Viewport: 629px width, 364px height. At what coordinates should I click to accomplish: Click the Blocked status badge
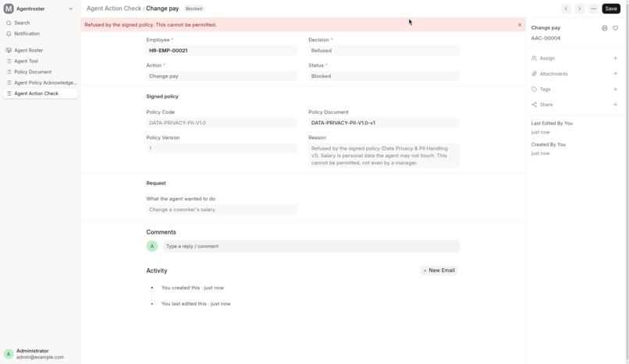point(194,9)
